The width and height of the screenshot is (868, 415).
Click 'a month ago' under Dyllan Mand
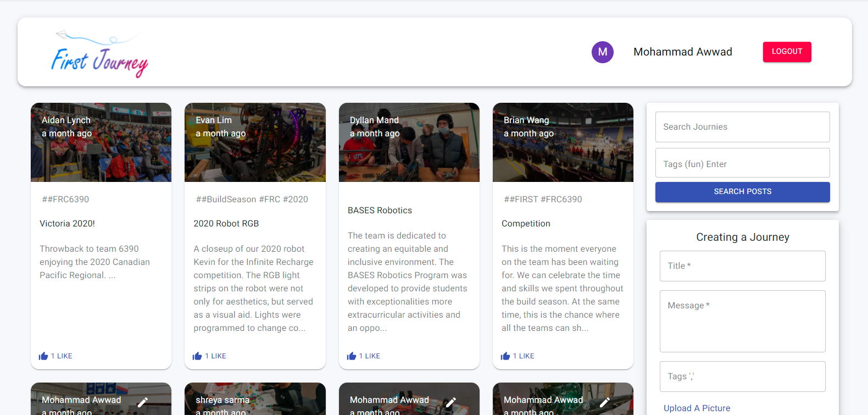click(x=375, y=134)
